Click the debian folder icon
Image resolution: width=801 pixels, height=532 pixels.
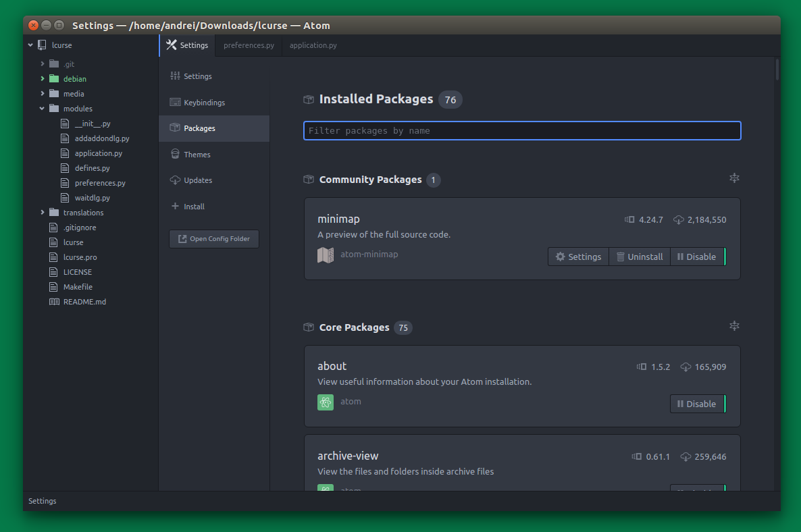(x=53, y=78)
